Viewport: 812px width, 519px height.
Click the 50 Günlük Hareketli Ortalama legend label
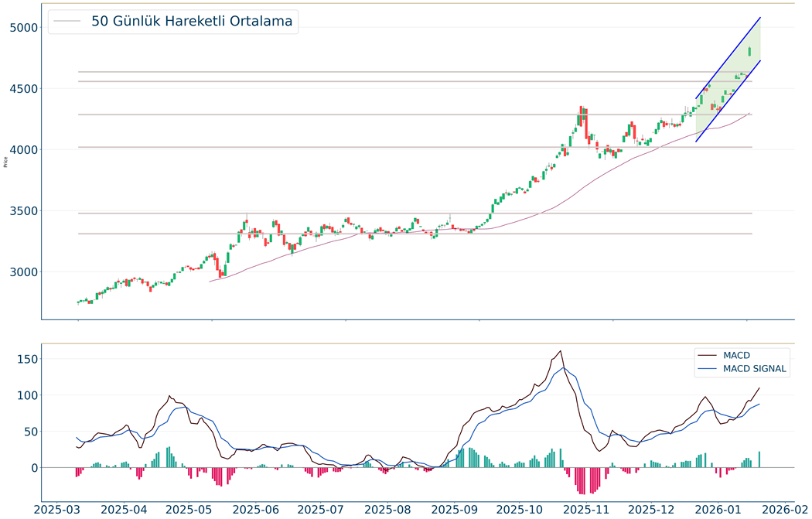pyautogui.click(x=192, y=22)
